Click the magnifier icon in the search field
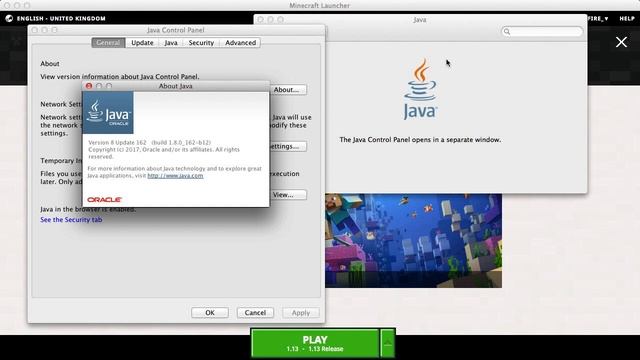This screenshot has height=360, width=640. tap(507, 31)
